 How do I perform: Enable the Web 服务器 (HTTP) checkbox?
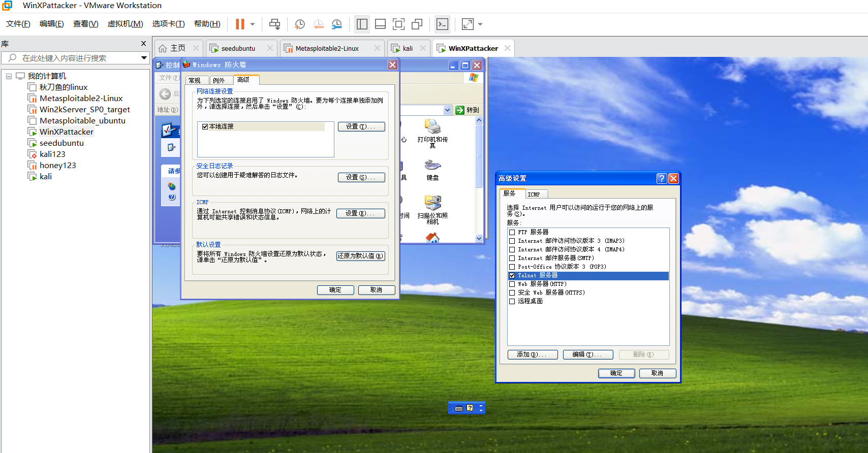(512, 284)
